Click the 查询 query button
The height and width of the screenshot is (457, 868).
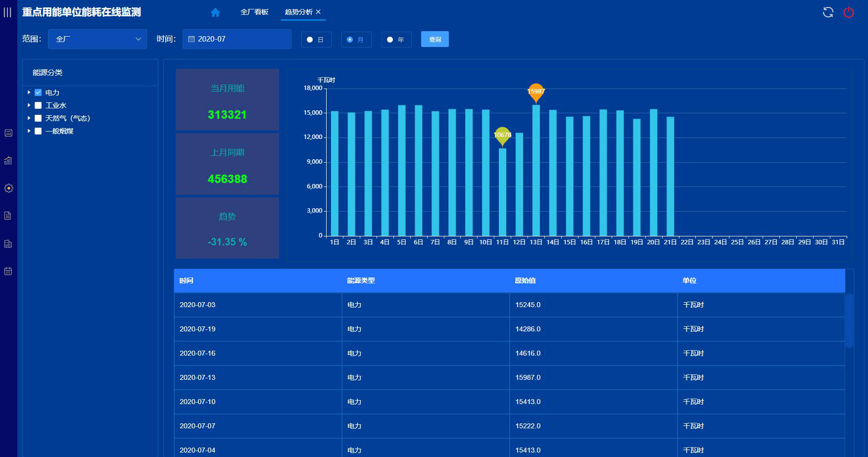pos(434,40)
